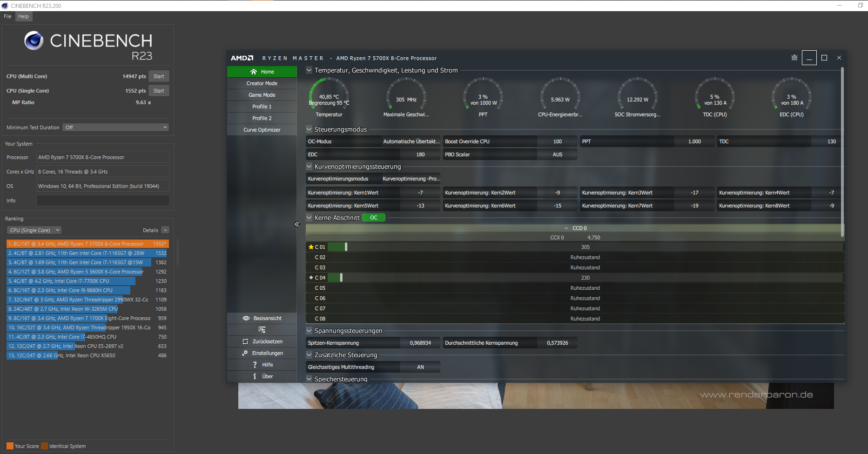Adjust the C 04 core clock slider
Image resolution: width=868 pixels, height=454 pixels.
[x=341, y=278]
